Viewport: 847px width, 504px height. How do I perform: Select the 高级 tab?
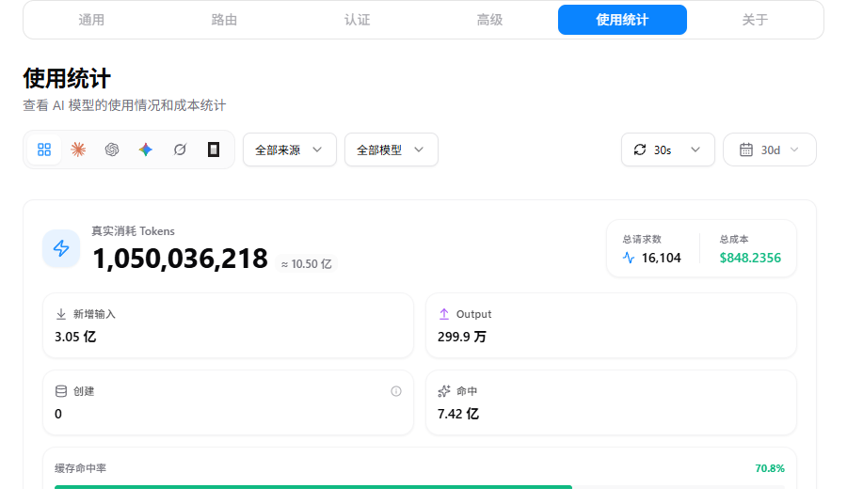click(490, 20)
